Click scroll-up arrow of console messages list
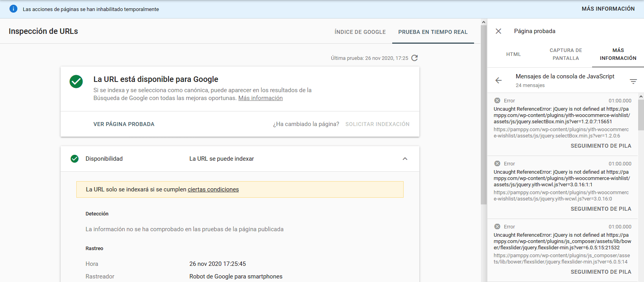The height and width of the screenshot is (282, 644). 641,96
